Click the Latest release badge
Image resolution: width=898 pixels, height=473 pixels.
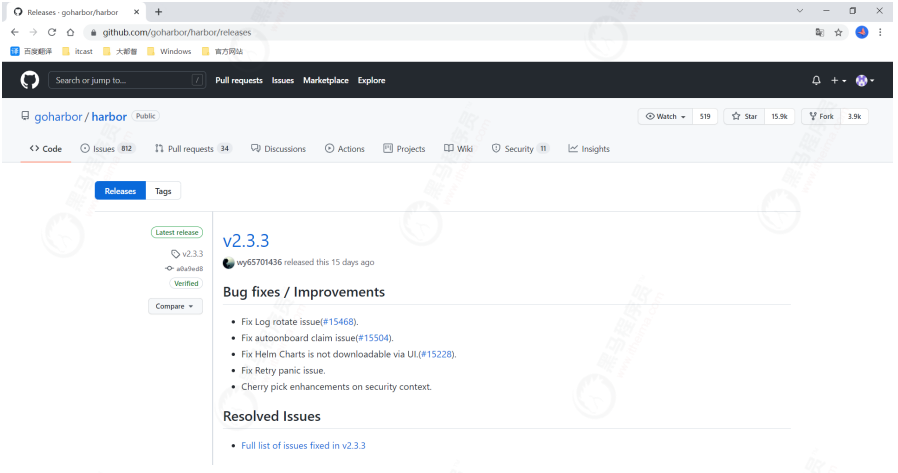(177, 232)
